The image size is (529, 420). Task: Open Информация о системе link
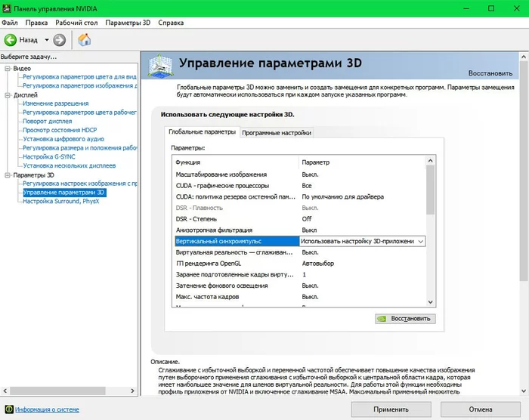point(47,409)
